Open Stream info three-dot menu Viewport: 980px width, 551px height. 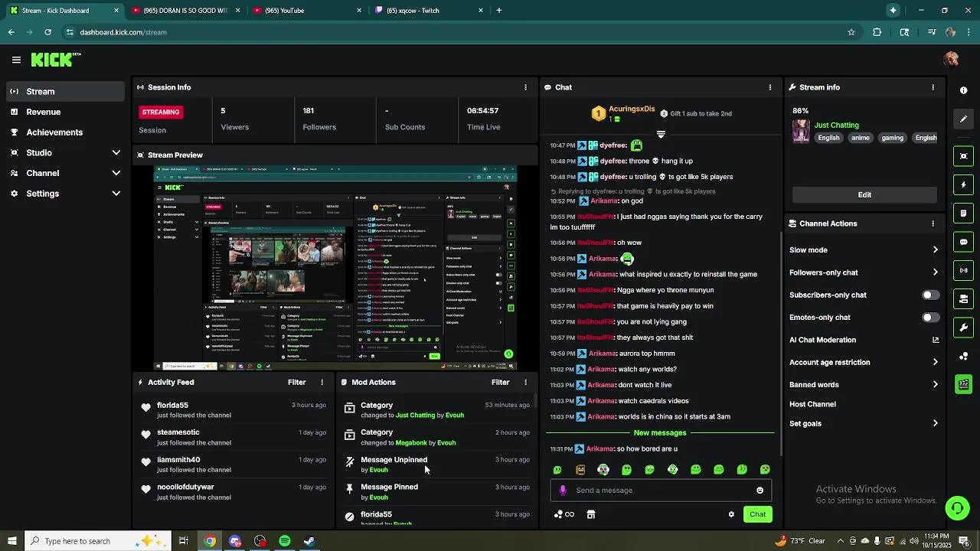[933, 87]
